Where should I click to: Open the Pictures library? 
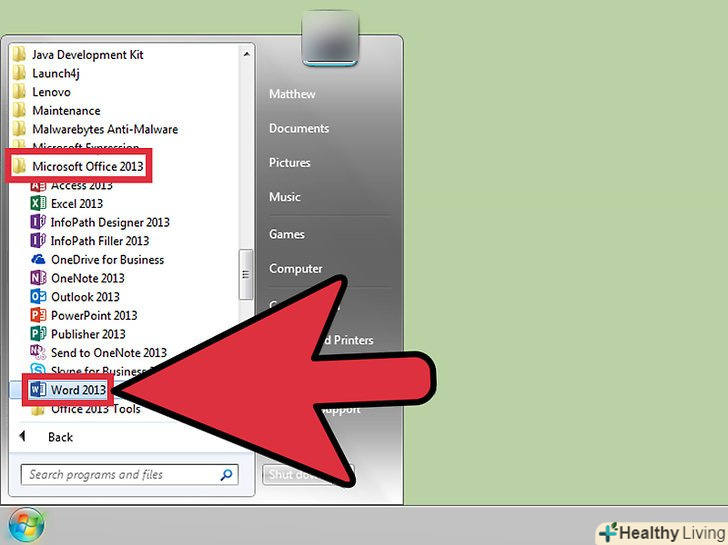290,162
